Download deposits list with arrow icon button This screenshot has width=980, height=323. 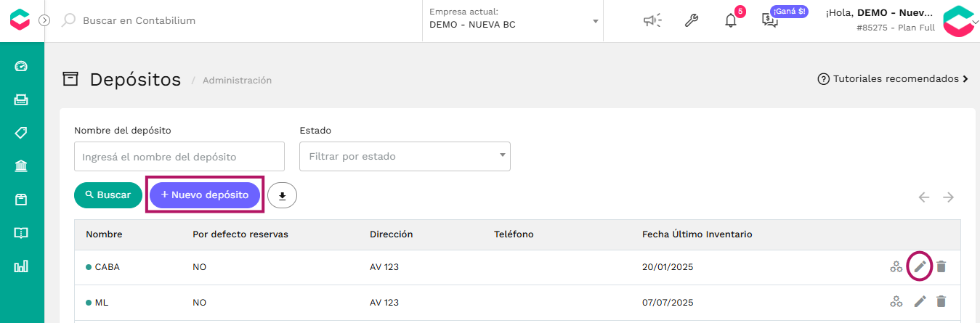click(283, 195)
